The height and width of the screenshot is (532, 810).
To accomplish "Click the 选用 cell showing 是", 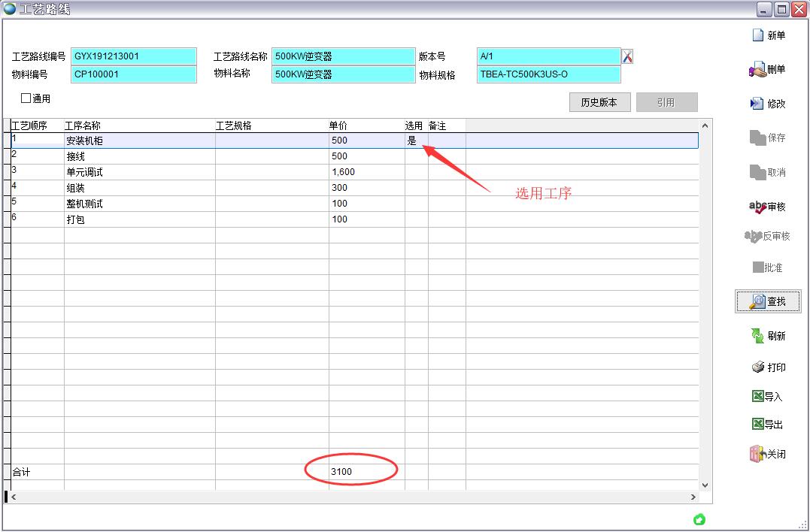I will point(415,141).
